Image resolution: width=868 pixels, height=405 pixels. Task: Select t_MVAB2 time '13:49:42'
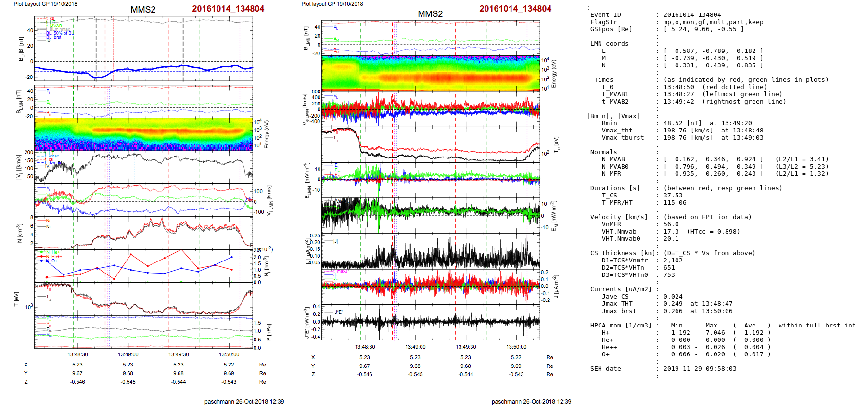[678, 102]
